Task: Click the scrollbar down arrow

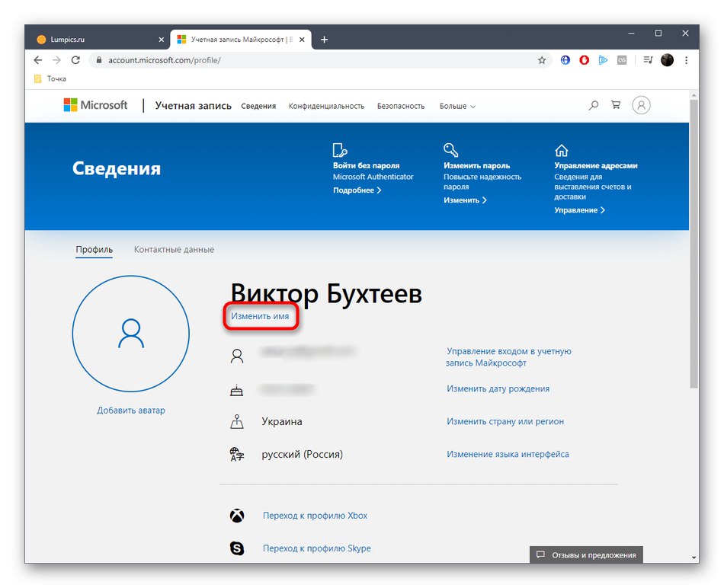Action: pyautogui.click(x=694, y=558)
